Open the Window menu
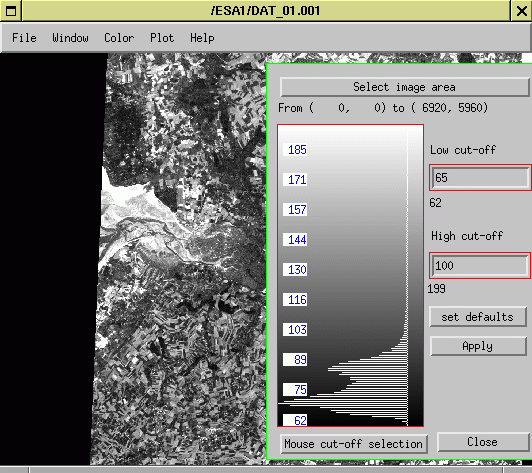This screenshot has height=473, width=532. [x=70, y=38]
